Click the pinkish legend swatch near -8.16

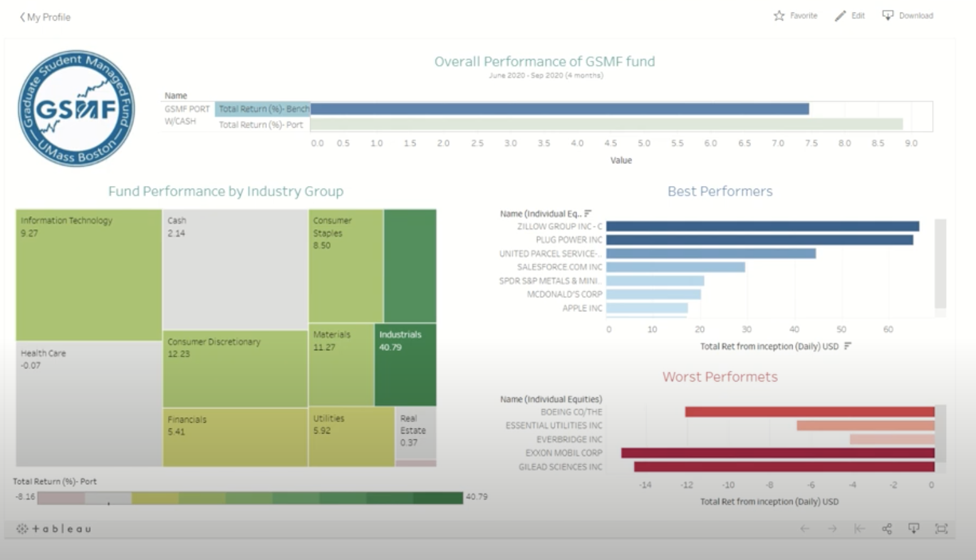61,498
